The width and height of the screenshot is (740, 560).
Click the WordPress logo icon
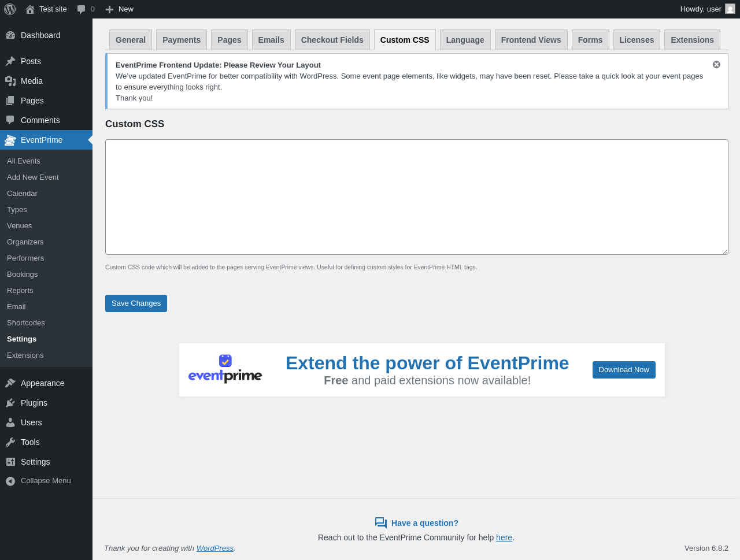10,9
